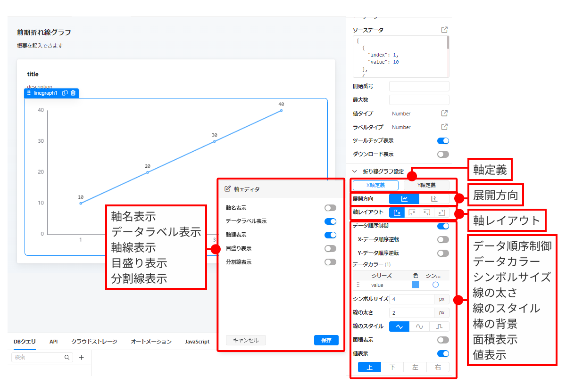Viewport: 566px width, 392px height.
Task: Select the second 軸レイアウト icon option
Action: click(x=412, y=212)
